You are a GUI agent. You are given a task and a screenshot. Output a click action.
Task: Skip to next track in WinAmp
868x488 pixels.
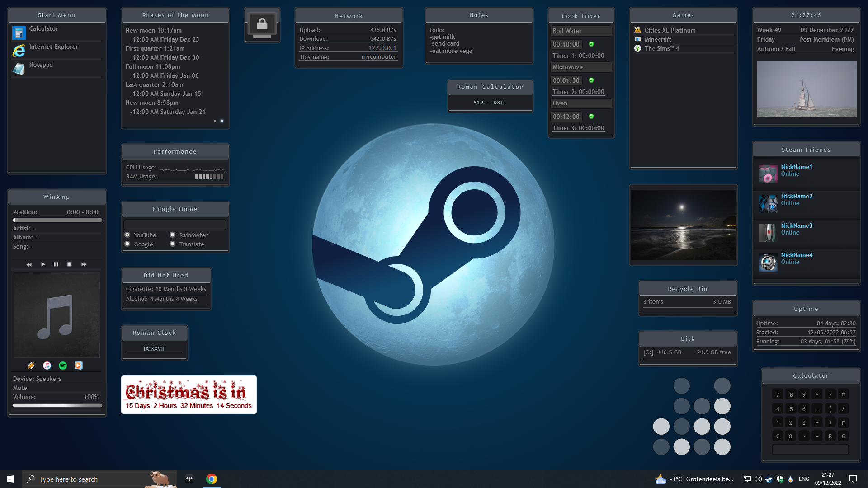[84, 264]
